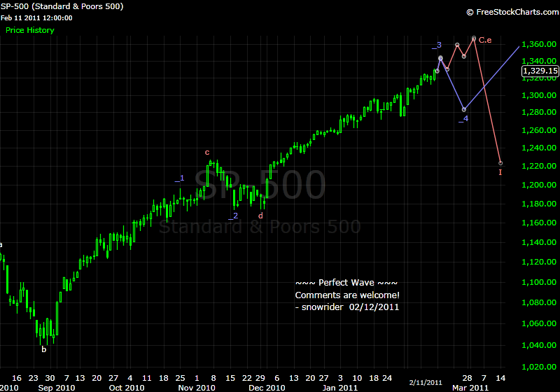Select the snowrider 02/12/2011 signature line
The image size is (560, 392).
tap(346, 307)
